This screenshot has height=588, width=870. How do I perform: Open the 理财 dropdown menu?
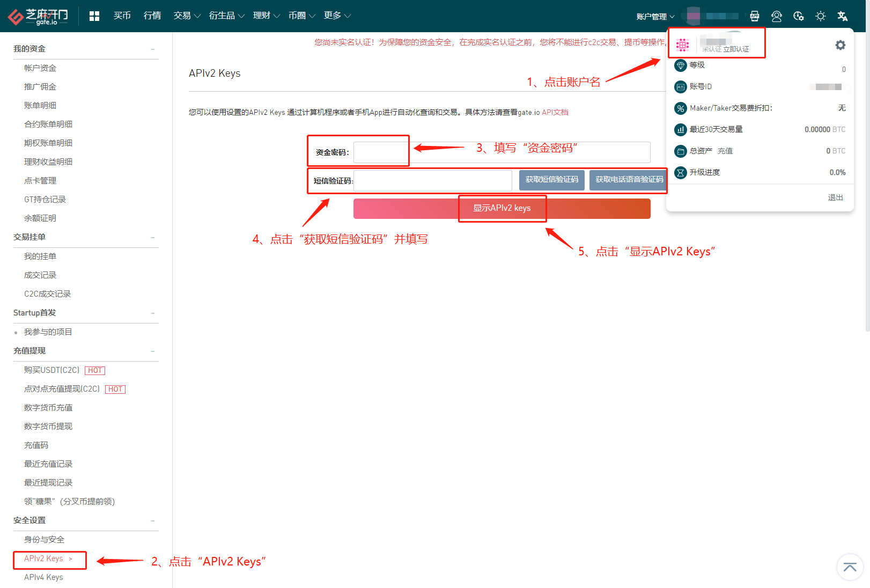click(x=266, y=16)
